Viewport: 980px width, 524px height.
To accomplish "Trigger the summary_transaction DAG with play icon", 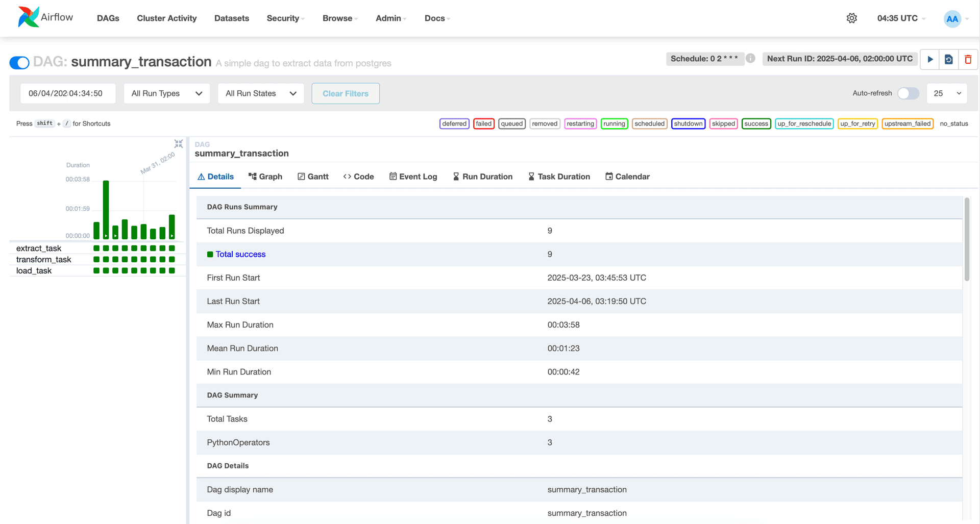I will (929, 59).
